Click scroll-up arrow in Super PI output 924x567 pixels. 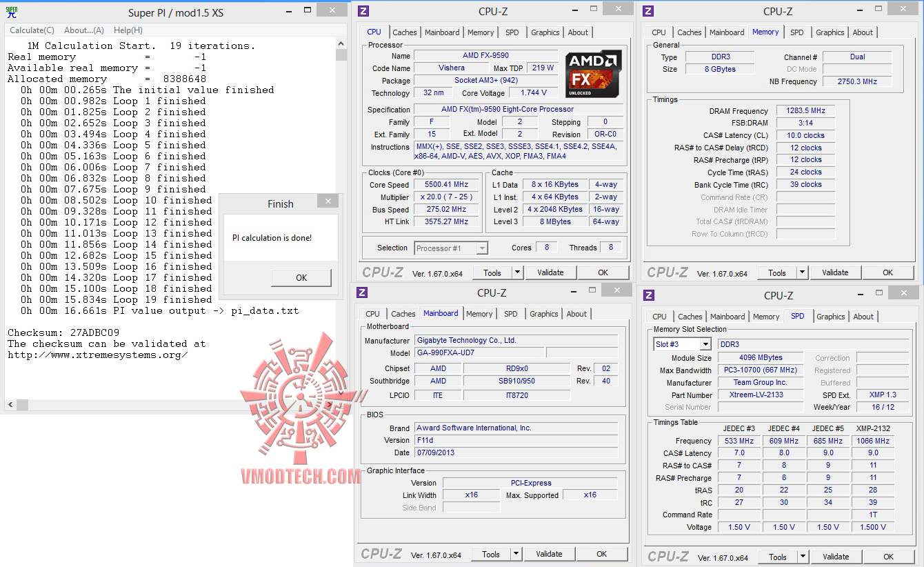click(x=341, y=43)
